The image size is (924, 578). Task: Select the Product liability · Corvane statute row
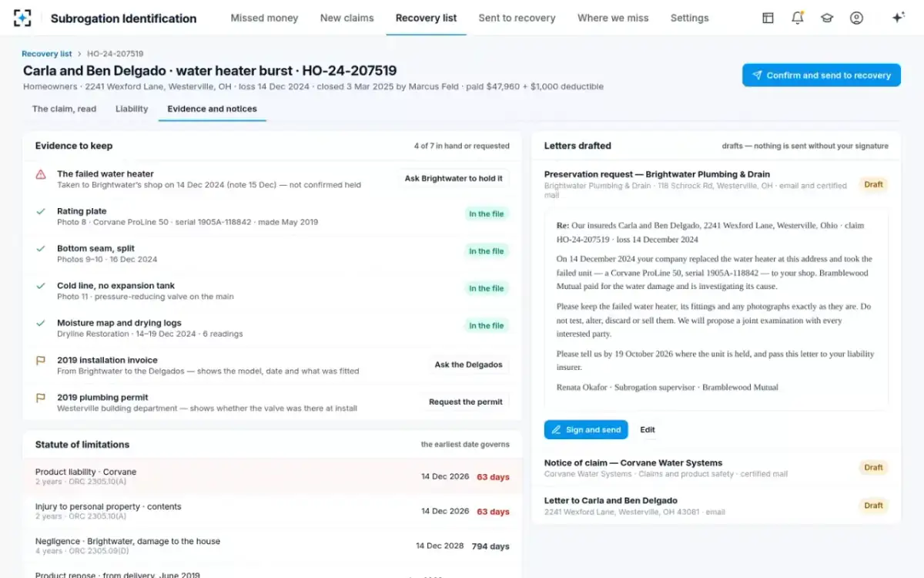point(273,477)
